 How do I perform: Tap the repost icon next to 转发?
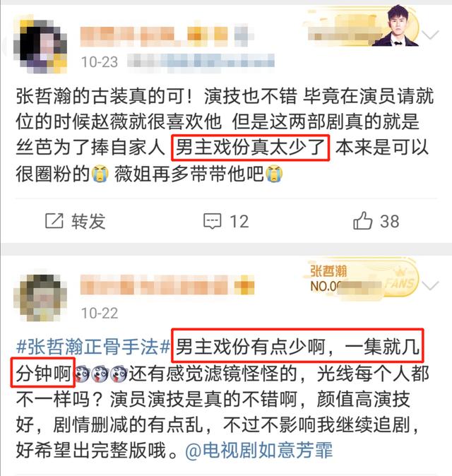coord(54,220)
